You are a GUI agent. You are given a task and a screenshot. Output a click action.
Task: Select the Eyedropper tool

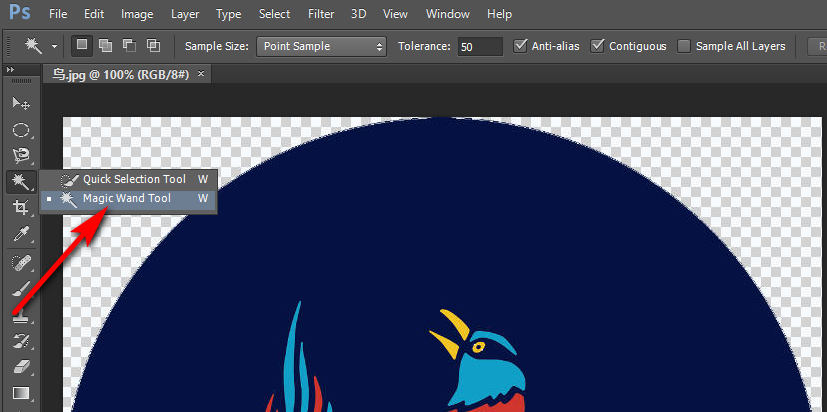pyautogui.click(x=21, y=233)
